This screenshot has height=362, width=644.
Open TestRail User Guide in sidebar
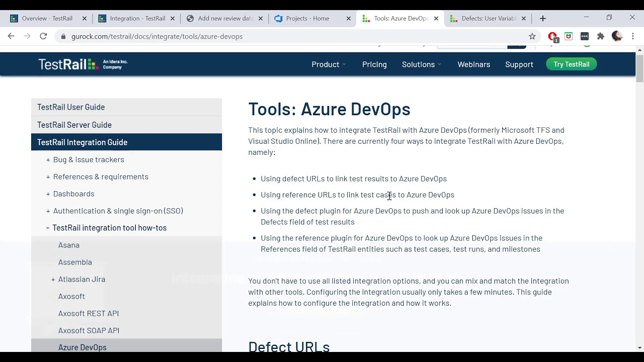point(126,107)
